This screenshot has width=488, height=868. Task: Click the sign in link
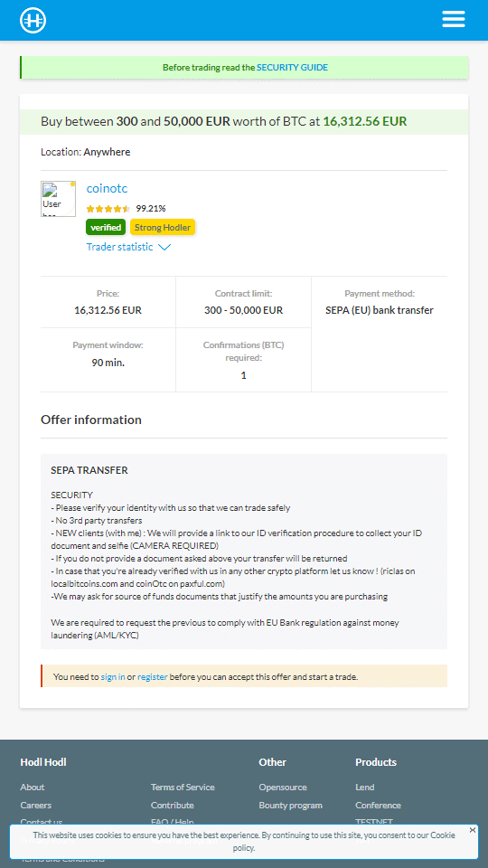click(x=113, y=676)
